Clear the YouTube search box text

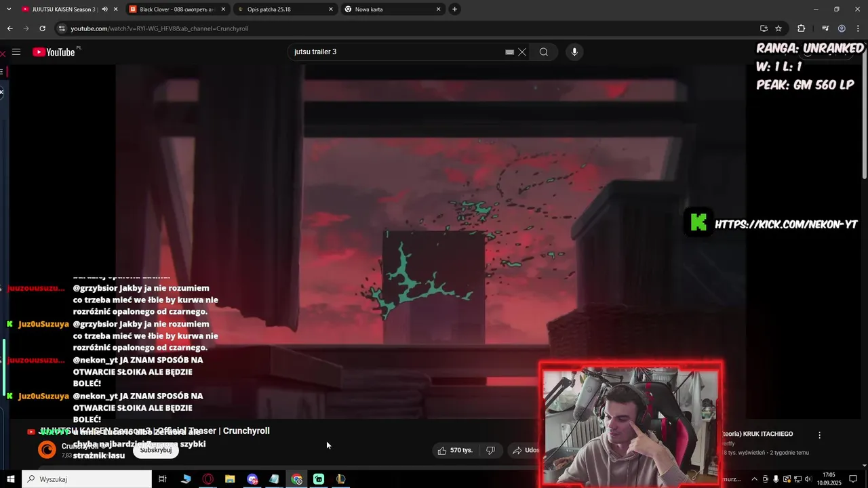[x=522, y=52]
